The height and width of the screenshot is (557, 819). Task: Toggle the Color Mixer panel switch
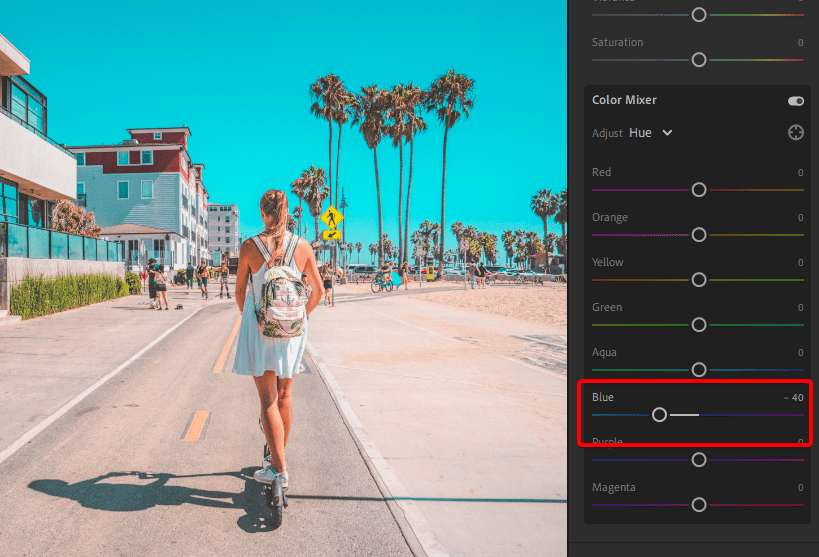click(795, 101)
